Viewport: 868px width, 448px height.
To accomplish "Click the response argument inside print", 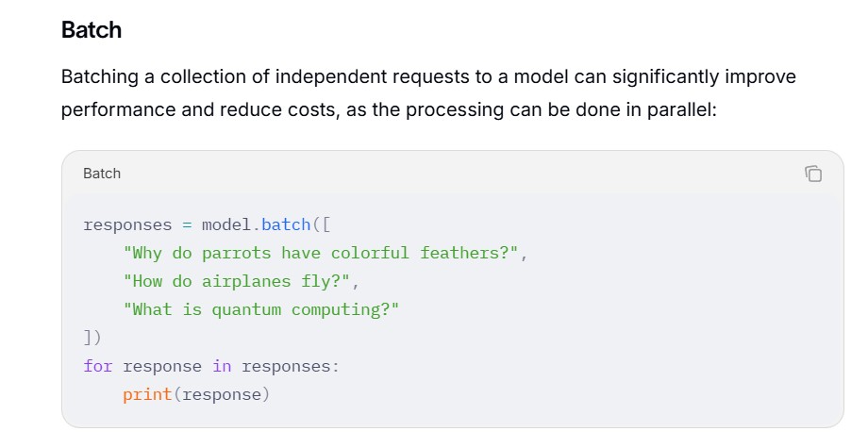I will click(x=222, y=395).
